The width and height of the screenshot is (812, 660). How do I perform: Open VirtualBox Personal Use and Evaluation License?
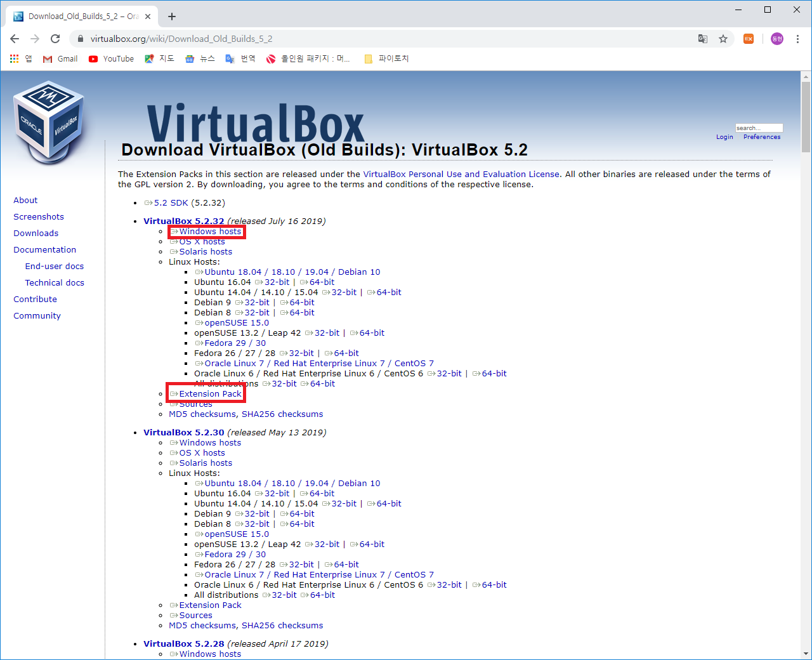tap(461, 174)
